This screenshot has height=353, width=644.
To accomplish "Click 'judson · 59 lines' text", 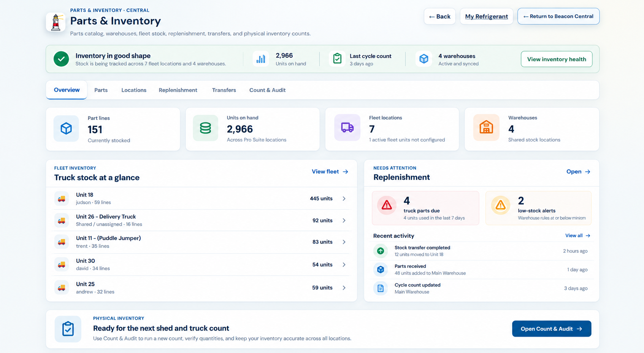I will tap(94, 202).
